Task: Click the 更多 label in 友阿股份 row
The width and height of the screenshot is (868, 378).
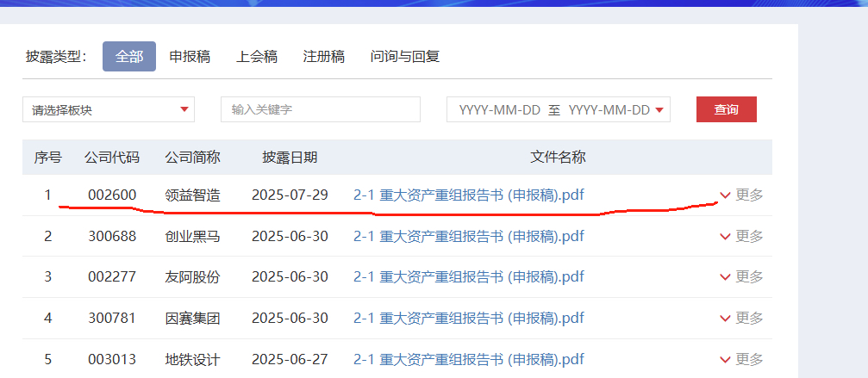Action: click(750, 276)
